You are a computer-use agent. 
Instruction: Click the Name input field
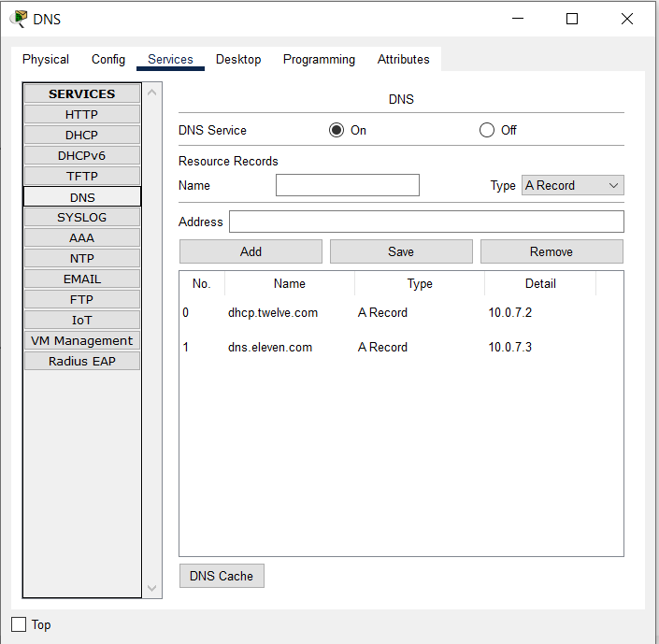click(348, 185)
